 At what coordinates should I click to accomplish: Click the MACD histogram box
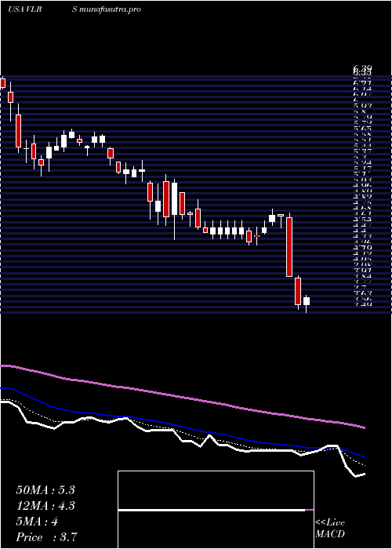click(216, 510)
